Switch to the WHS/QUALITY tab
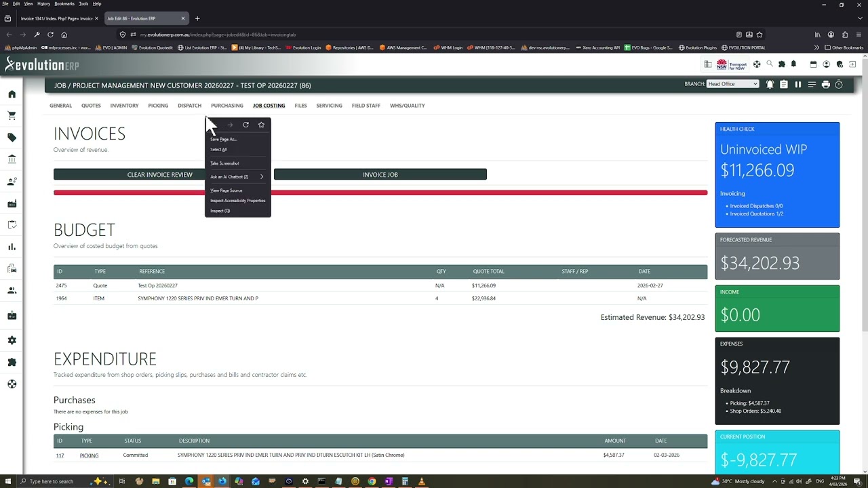 [408, 106]
